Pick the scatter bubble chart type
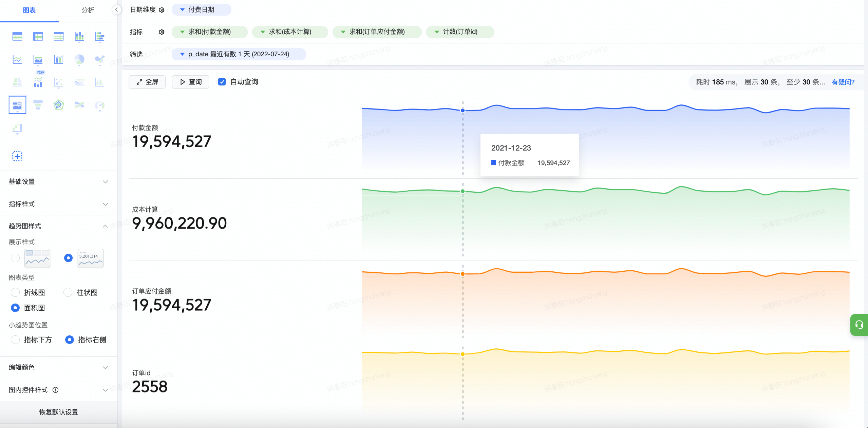Screen dimensions: 868x428 [x=59, y=82]
